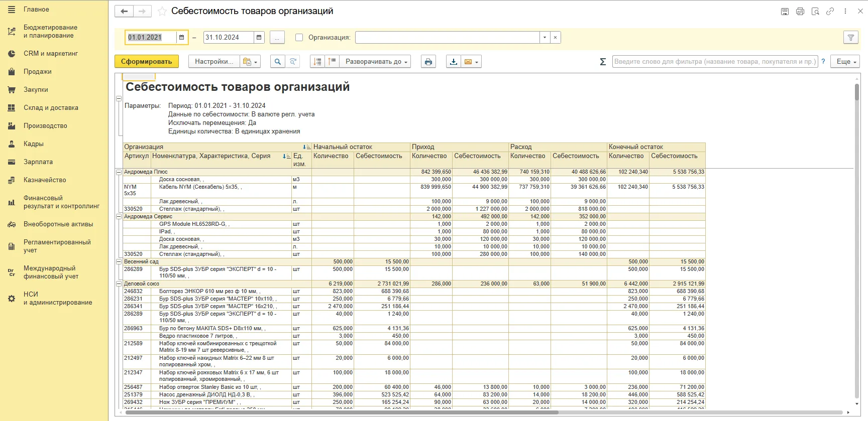Click the Сформировать button
Screen dimensions: 868x421
tap(147, 61)
